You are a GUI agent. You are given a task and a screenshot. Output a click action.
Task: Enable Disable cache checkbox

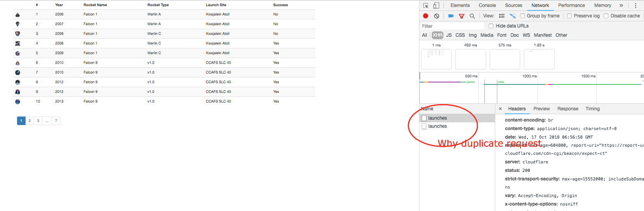point(606,16)
